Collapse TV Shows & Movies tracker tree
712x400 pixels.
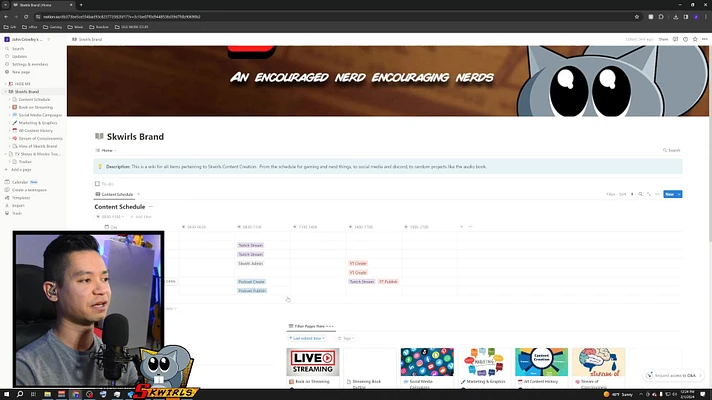coord(5,154)
